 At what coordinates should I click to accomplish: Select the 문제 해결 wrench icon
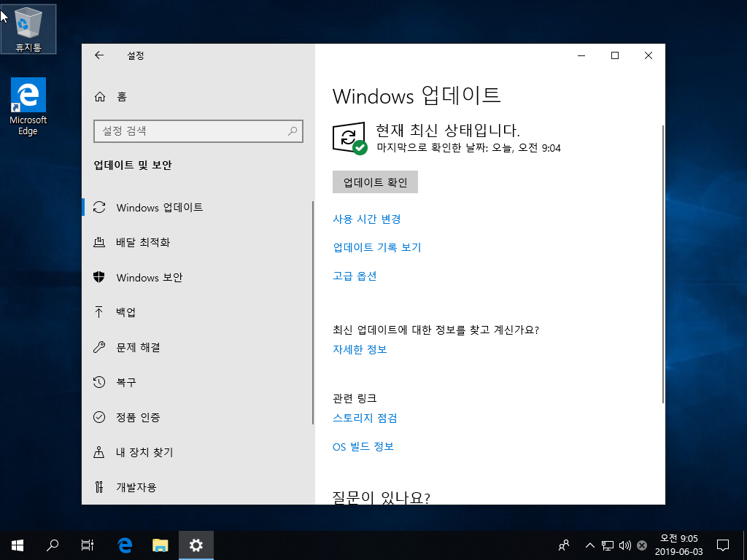(x=99, y=347)
